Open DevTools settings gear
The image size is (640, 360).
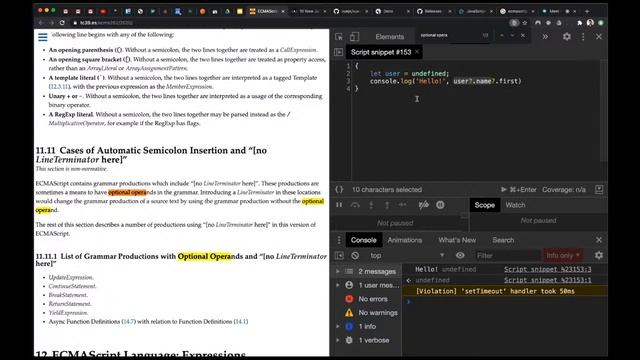click(x=567, y=37)
